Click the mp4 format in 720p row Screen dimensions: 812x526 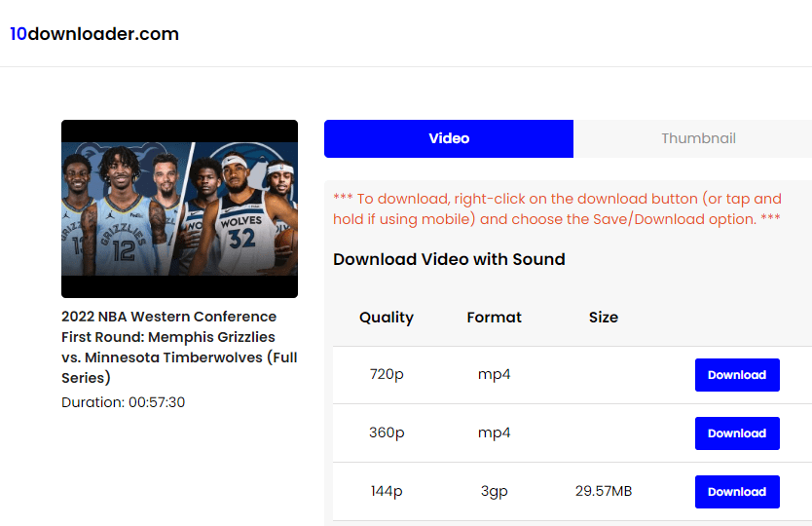tap(494, 375)
